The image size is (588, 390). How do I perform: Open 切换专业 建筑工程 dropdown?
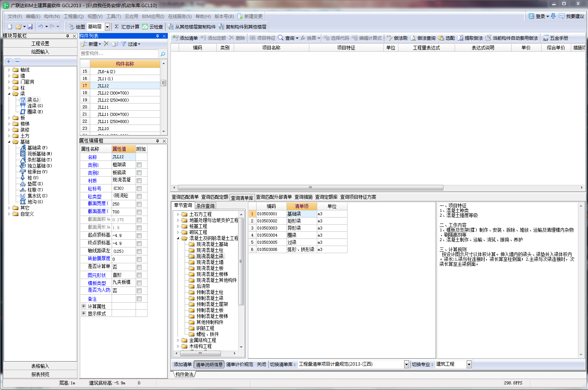click(x=469, y=364)
